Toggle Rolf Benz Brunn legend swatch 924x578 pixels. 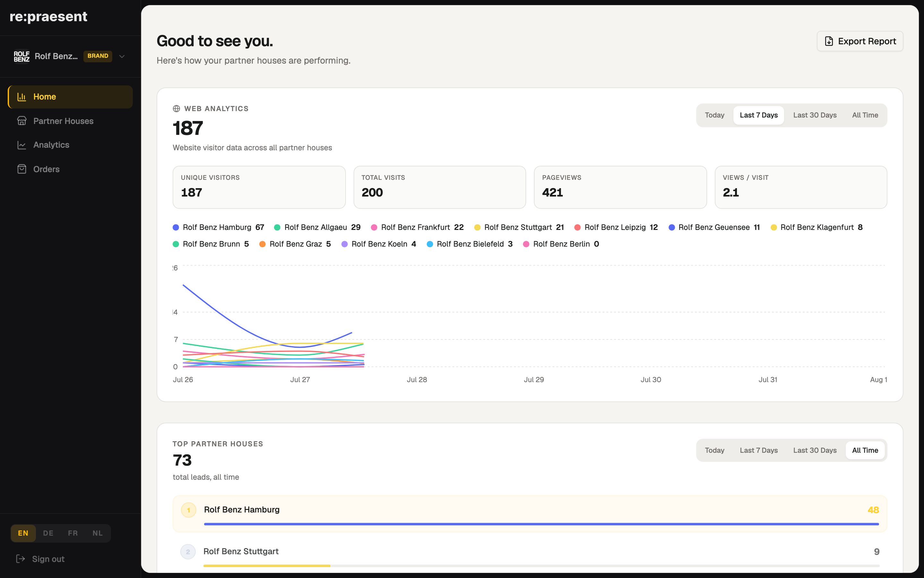click(175, 244)
